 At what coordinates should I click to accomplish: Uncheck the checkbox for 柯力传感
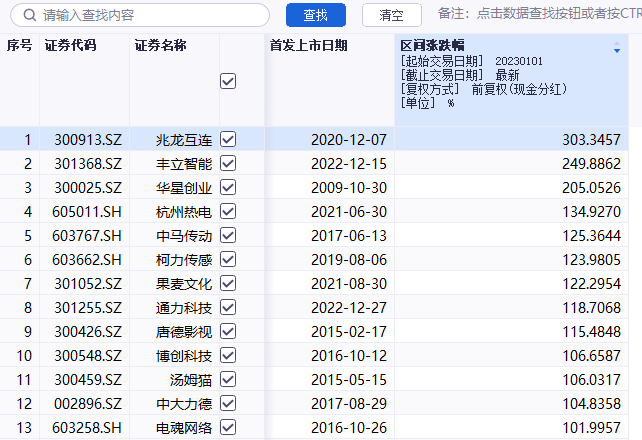click(x=228, y=259)
